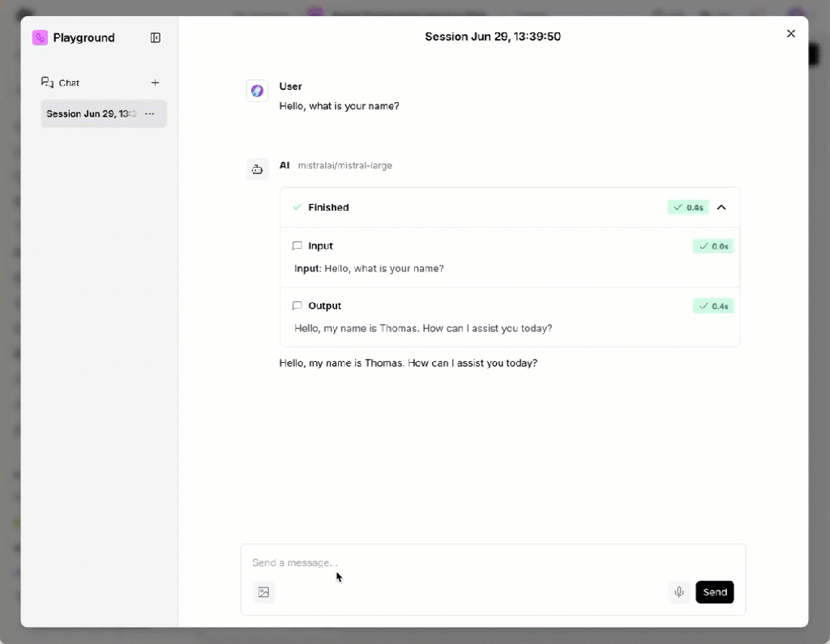
Task: Focus the Send a message input field
Action: [x=486, y=562]
